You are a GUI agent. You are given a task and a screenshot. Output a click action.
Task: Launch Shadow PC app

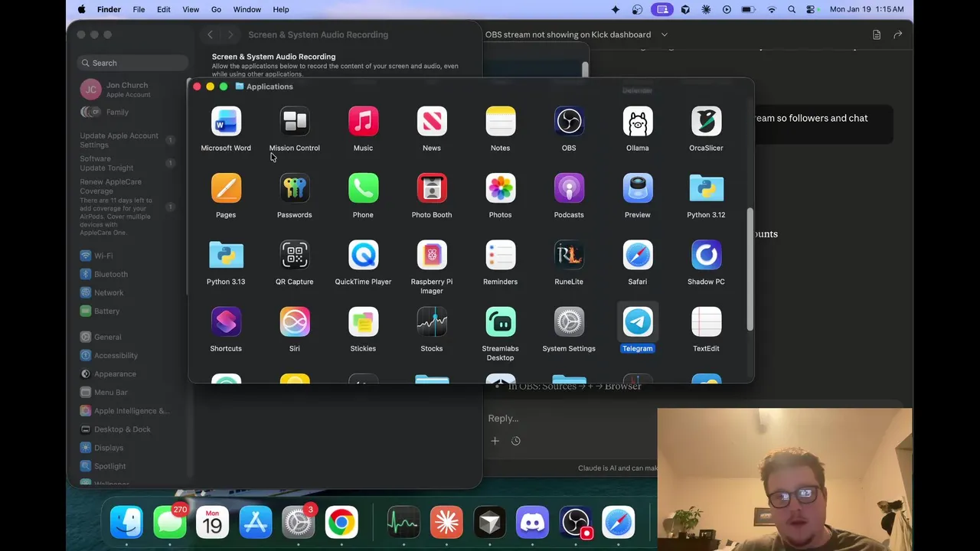click(706, 255)
